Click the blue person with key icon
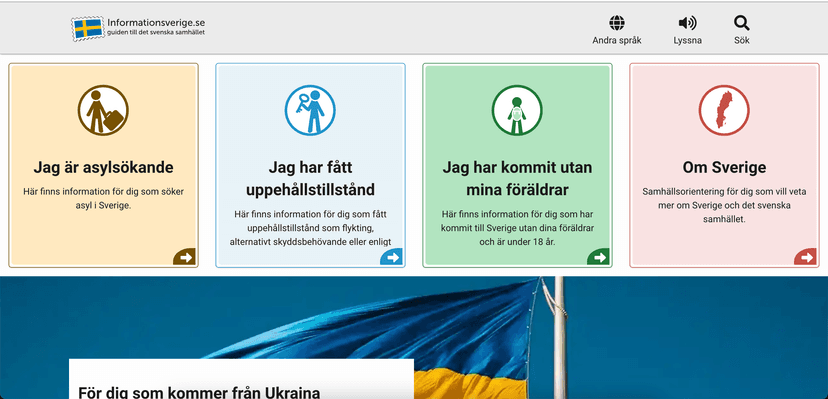This screenshot has width=828, height=399. click(x=310, y=110)
